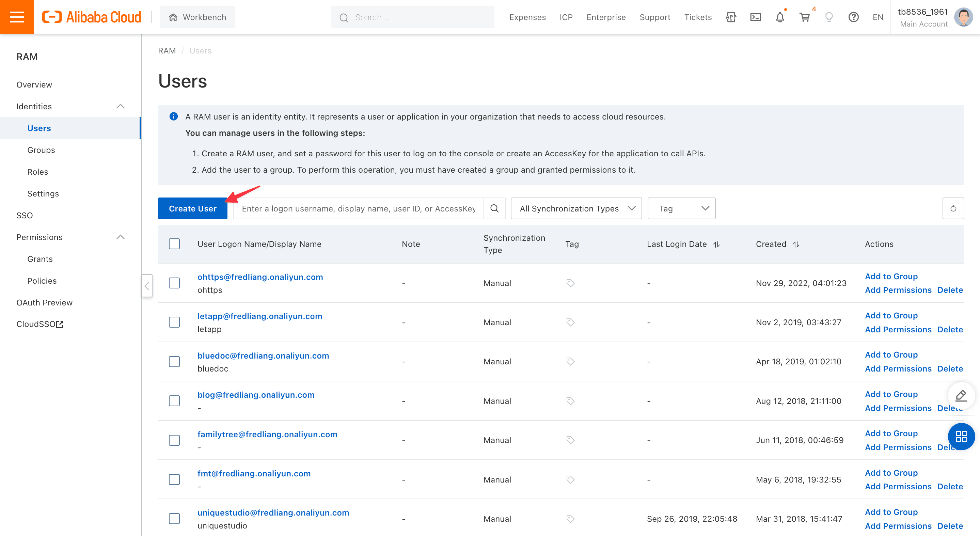Launch Cloud Shell terminal icon
The image size is (980, 536).
pyautogui.click(x=756, y=17)
